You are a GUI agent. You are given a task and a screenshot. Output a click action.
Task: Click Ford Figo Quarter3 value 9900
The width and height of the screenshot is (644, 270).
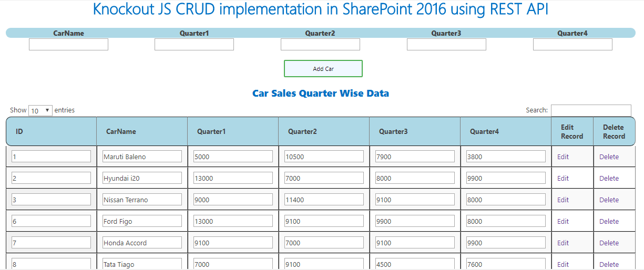(x=415, y=221)
